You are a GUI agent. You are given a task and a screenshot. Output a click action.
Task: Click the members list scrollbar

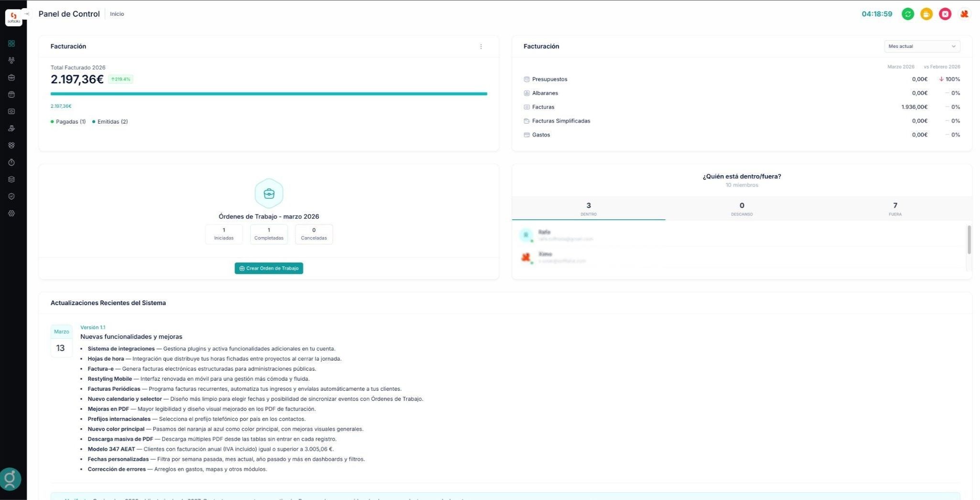(969, 239)
